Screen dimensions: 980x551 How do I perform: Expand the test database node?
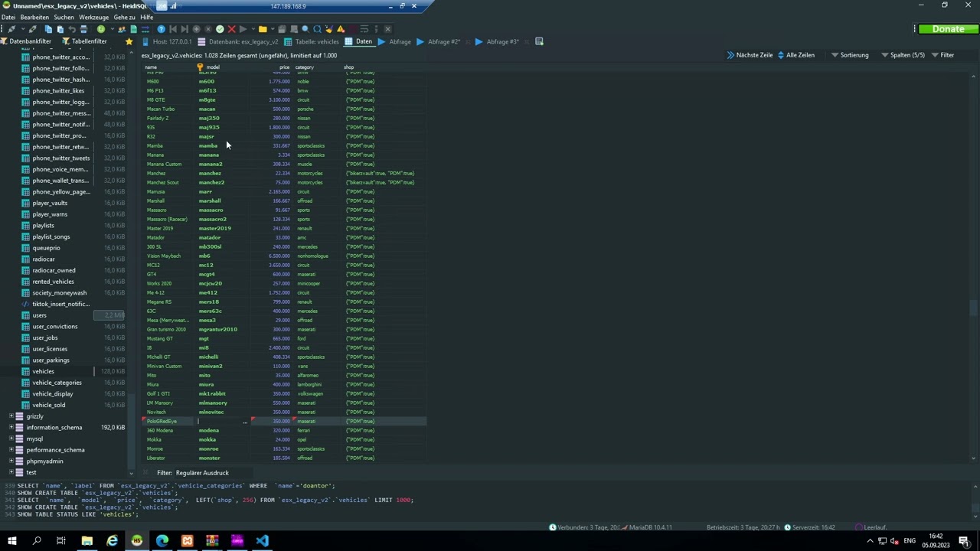[x=11, y=472]
